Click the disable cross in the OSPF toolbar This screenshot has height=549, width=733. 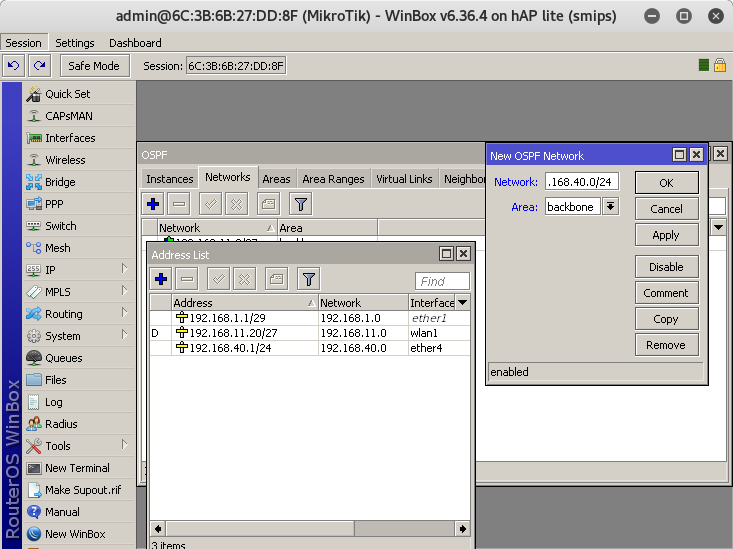237,204
